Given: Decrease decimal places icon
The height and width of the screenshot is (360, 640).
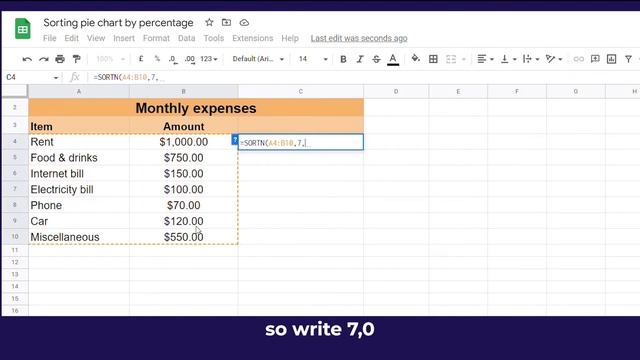Looking at the screenshot, I should coord(173,59).
